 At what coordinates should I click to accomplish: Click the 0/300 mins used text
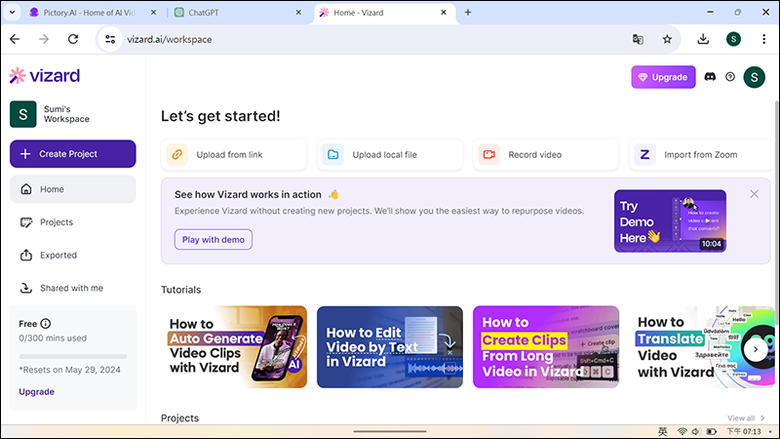pyautogui.click(x=53, y=338)
